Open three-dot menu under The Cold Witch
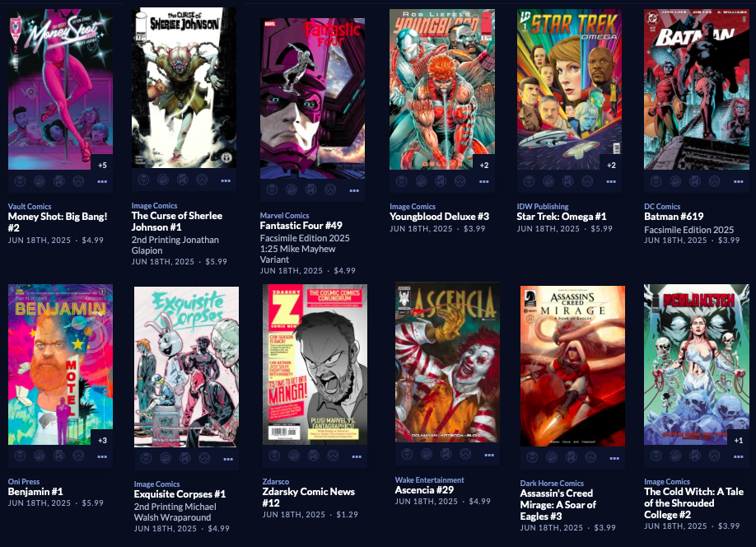Screen dimensions: 756x547 tap(738, 457)
